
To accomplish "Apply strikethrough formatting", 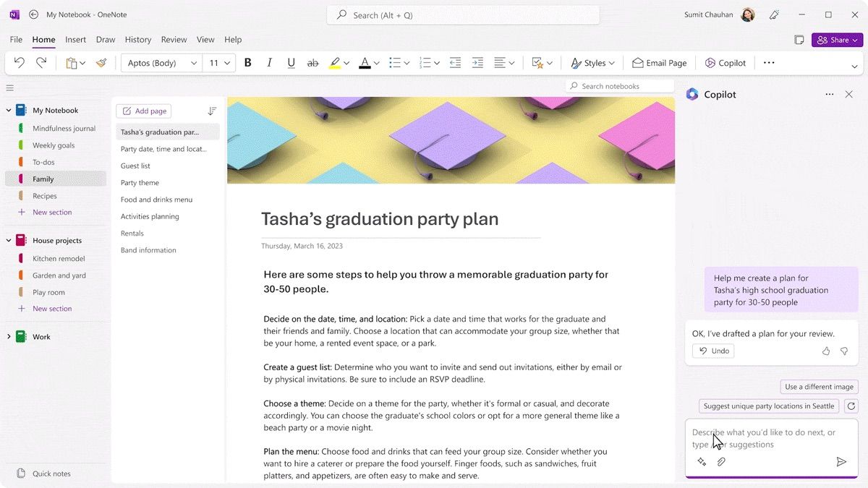I will (312, 62).
